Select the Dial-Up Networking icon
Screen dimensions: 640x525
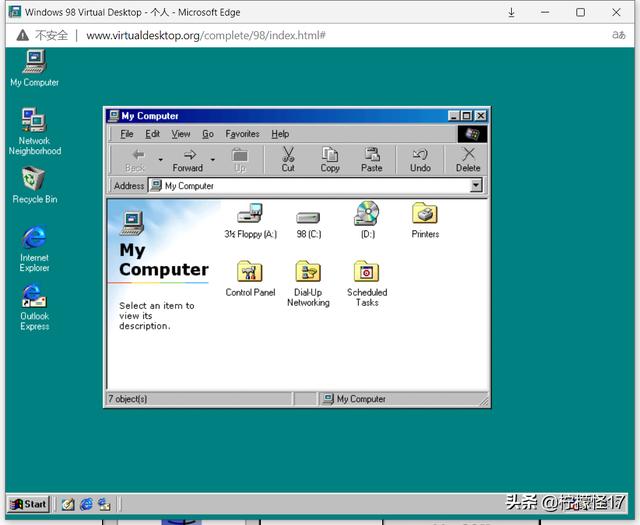coord(307,272)
